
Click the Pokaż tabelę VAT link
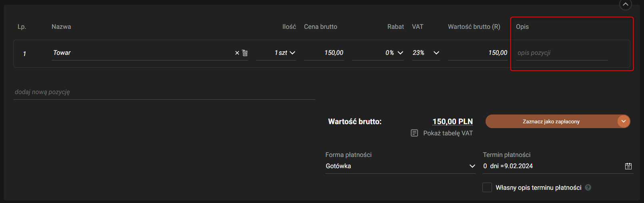coord(448,133)
